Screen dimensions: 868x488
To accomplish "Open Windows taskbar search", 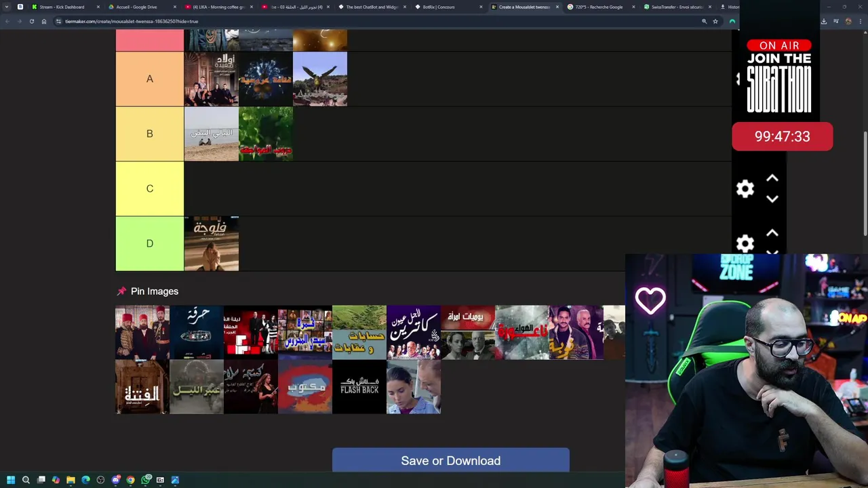I will [x=26, y=480].
